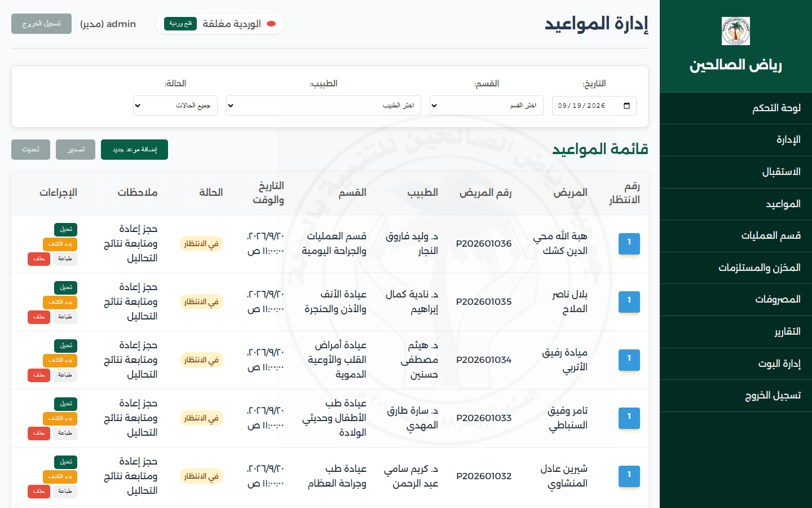
Task: Click حذف for patient P202601035
Action: [39, 317]
